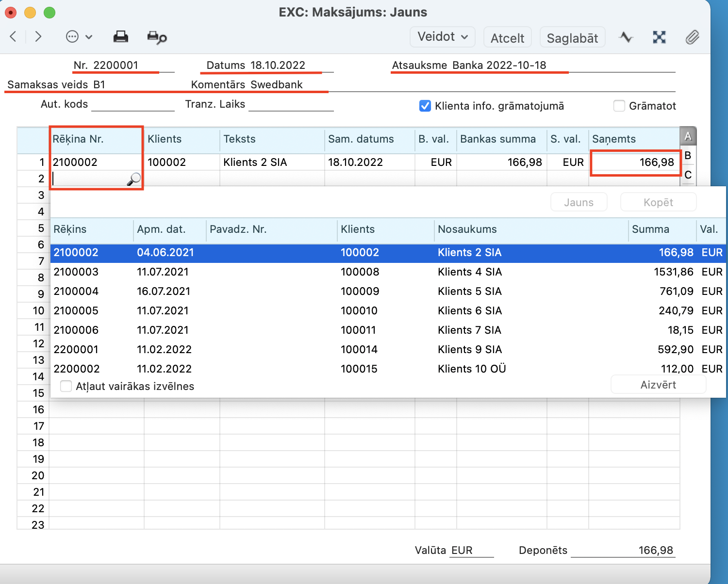Go to the previous record arrow
Viewport: 728px width, 584px height.
tap(14, 36)
